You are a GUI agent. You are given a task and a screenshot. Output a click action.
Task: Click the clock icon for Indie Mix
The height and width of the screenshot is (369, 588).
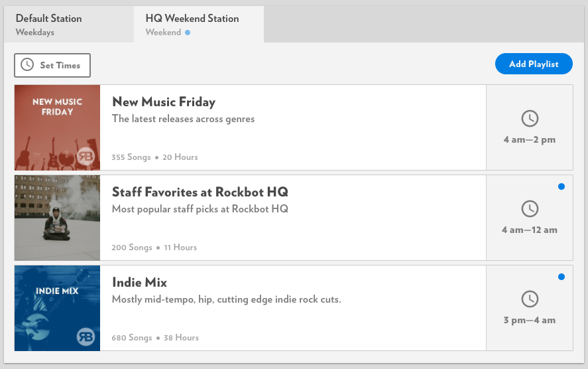tap(530, 299)
